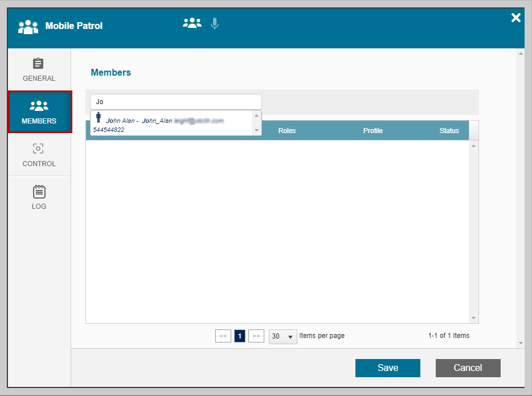The width and height of the screenshot is (532, 396).
Task: Click the microphone icon in header
Action: [214, 24]
